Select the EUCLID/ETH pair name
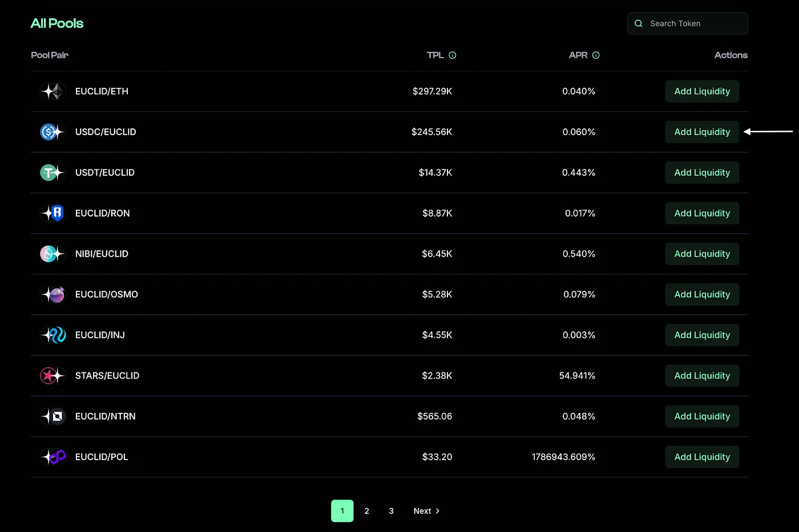 pos(102,91)
